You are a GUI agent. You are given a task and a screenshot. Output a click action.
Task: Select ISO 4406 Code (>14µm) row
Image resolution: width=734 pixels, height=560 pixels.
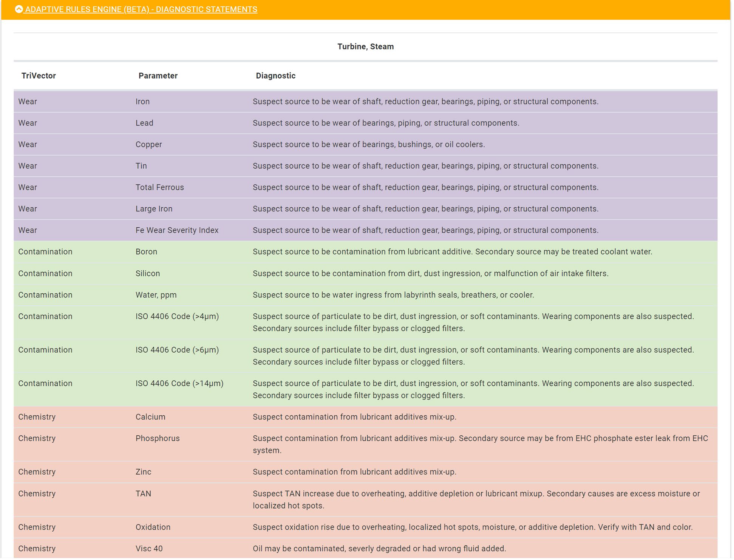(179, 383)
